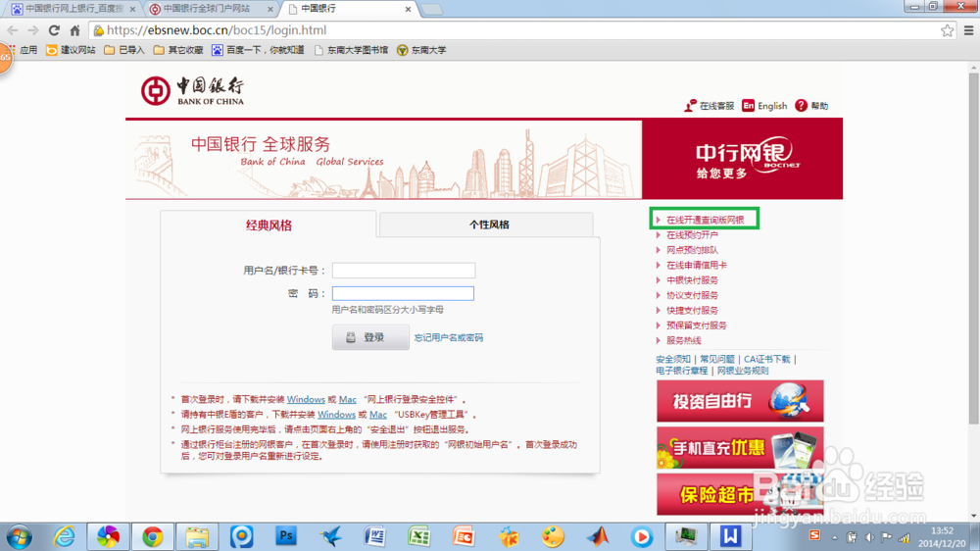Open Chrome from the taskbar
Image resolution: width=980 pixels, height=551 pixels.
click(x=153, y=537)
